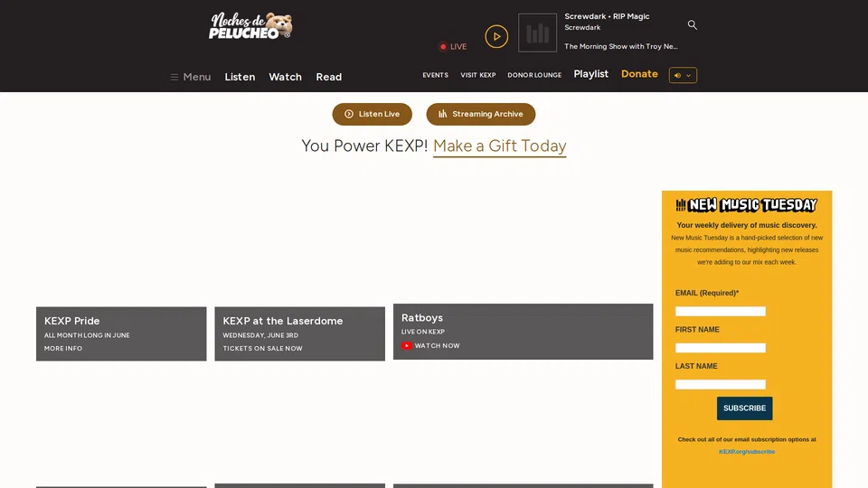This screenshot has width=868, height=488.
Task: Click the Streaming Archive button
Action: coord(480,114)
